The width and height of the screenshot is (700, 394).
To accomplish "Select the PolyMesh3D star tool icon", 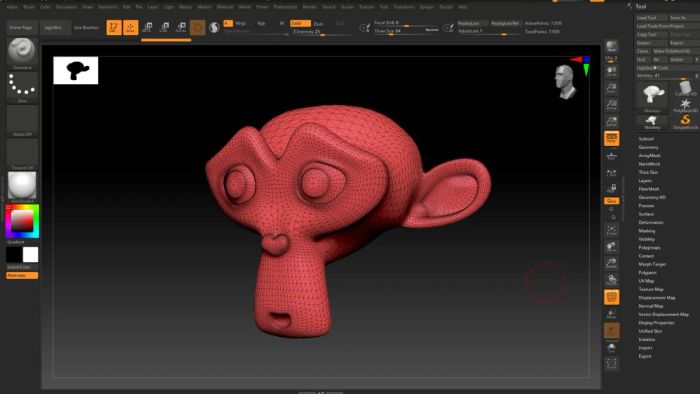I will pyautogui.click(x=685, y=106).
